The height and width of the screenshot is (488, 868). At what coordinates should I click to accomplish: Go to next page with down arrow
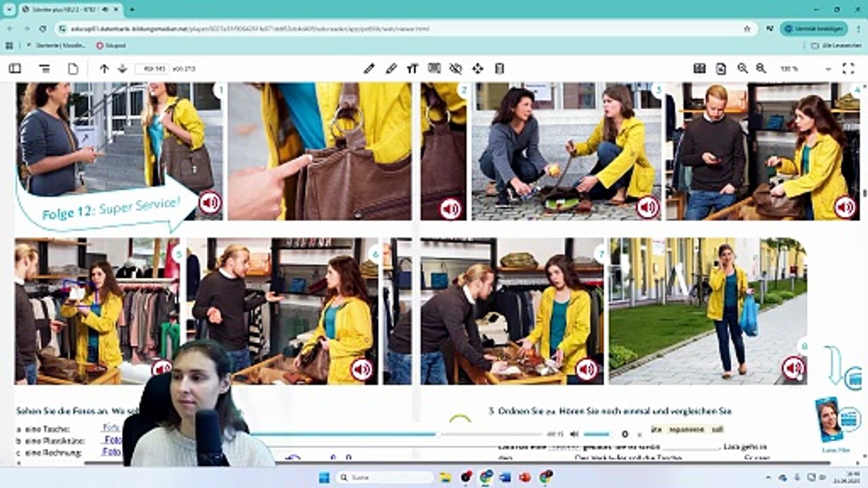pyautogui.click(x=123, y=68)
